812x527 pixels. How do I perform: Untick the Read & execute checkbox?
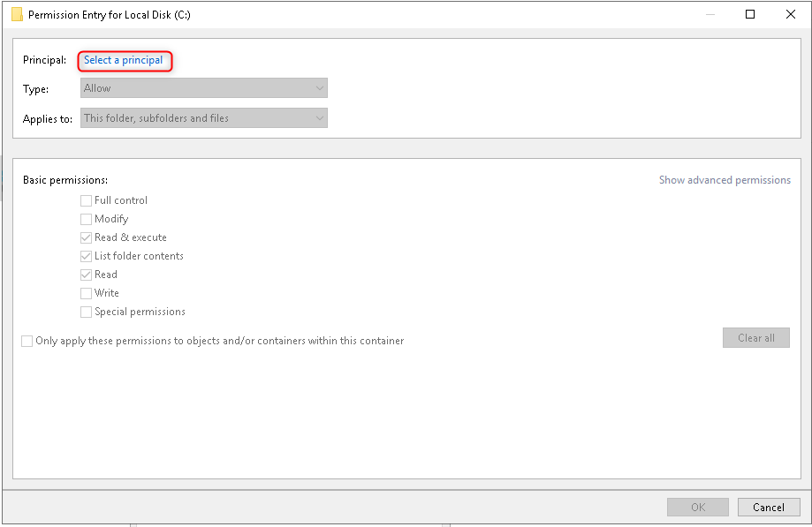click(x=86, y=237)
